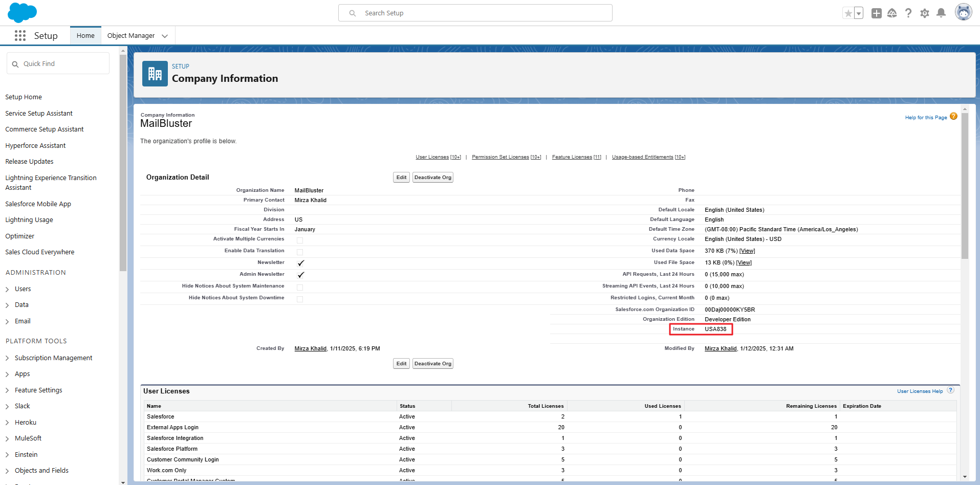Image resolution: width=980 pixels, height=485 pixels.
Task: Focus the Search Setup field
Action: 475,13
